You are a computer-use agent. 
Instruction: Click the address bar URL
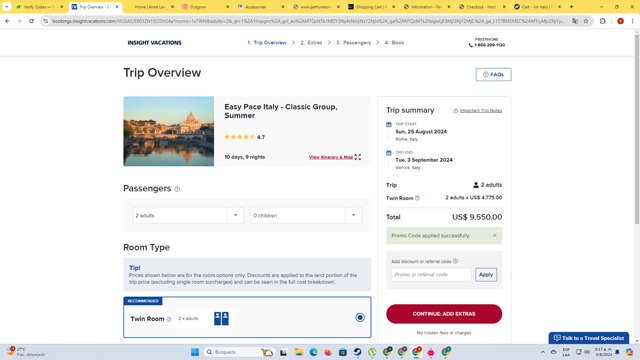click(308, 21)
